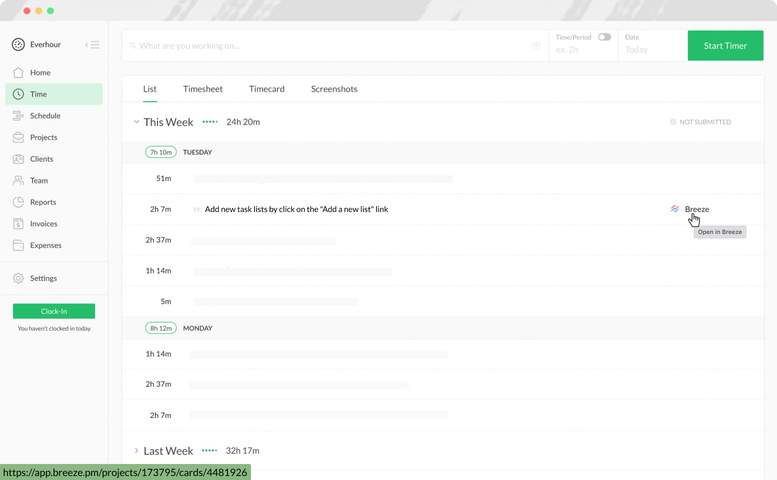Switch to the Timecard tab

click(267, 89)
